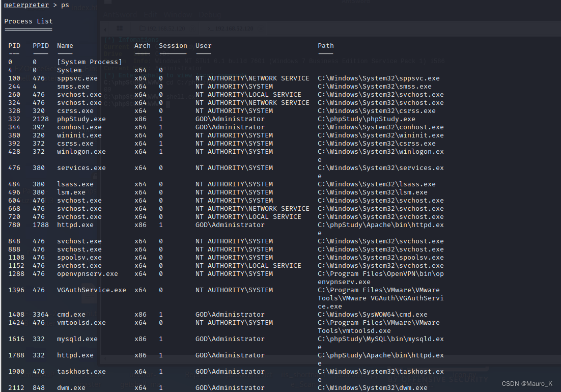
Task: Click the lsass.exe process name
Action: 75,184
